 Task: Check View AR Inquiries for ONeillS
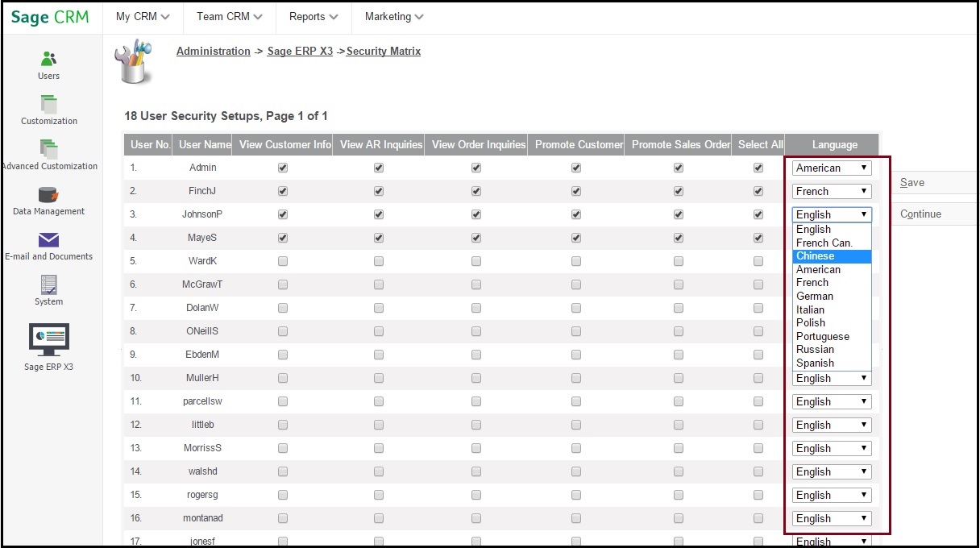pyautogui.click(x=379, y=331)
